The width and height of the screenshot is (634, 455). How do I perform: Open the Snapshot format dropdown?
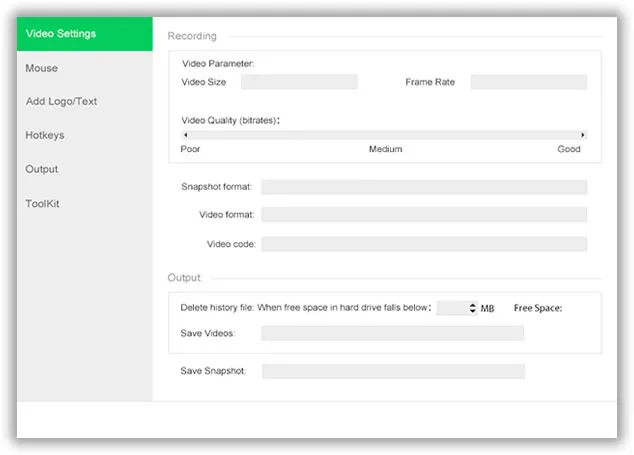[x=424, y=187]
